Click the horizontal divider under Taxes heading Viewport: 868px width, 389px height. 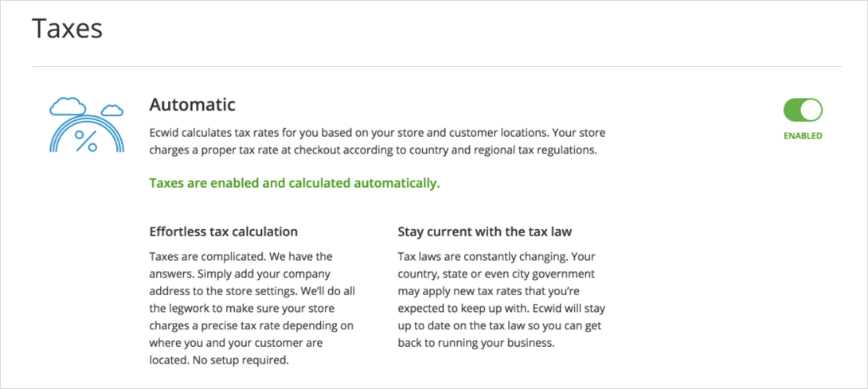pyautogui.click(x=436, y=67)
